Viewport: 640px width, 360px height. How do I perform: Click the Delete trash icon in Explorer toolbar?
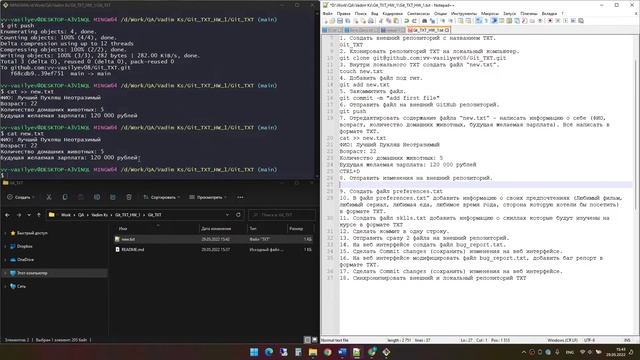point(129,197)
